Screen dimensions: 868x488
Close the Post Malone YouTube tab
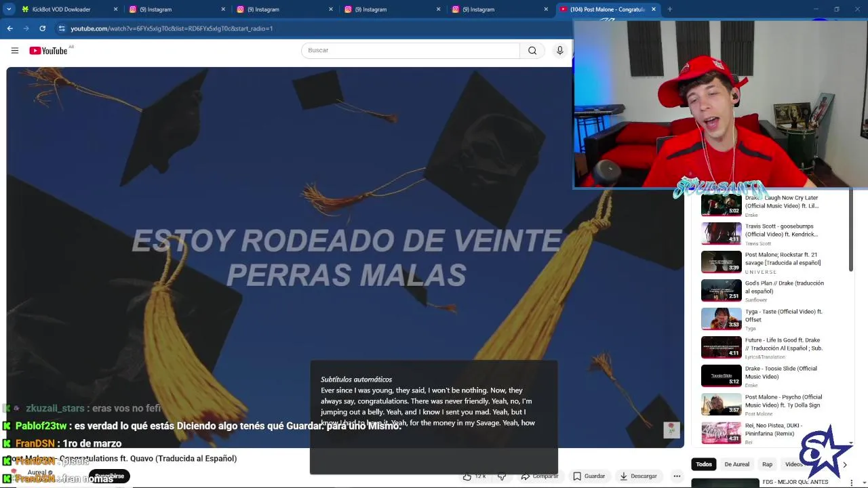pyautogui.click(x=654, y=9)
